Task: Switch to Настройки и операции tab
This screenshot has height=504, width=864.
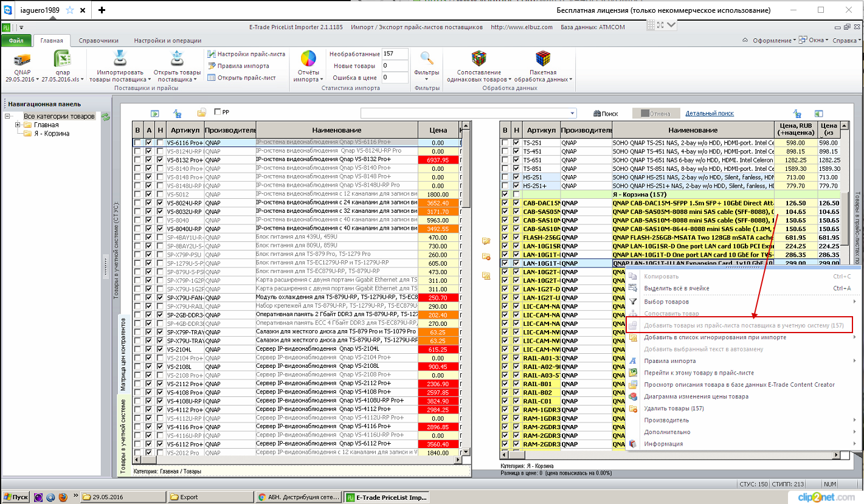Action: (x=168, y=41)
